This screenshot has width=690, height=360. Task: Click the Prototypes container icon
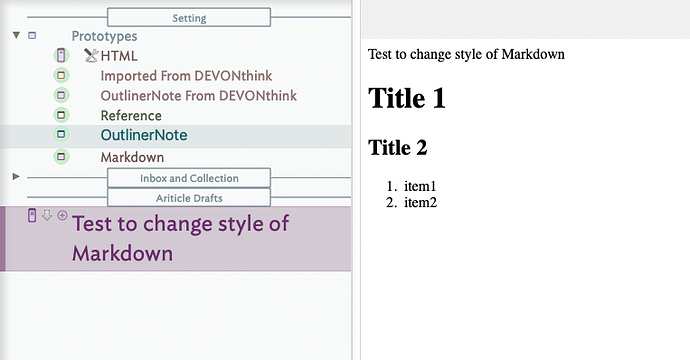[32, 35]
